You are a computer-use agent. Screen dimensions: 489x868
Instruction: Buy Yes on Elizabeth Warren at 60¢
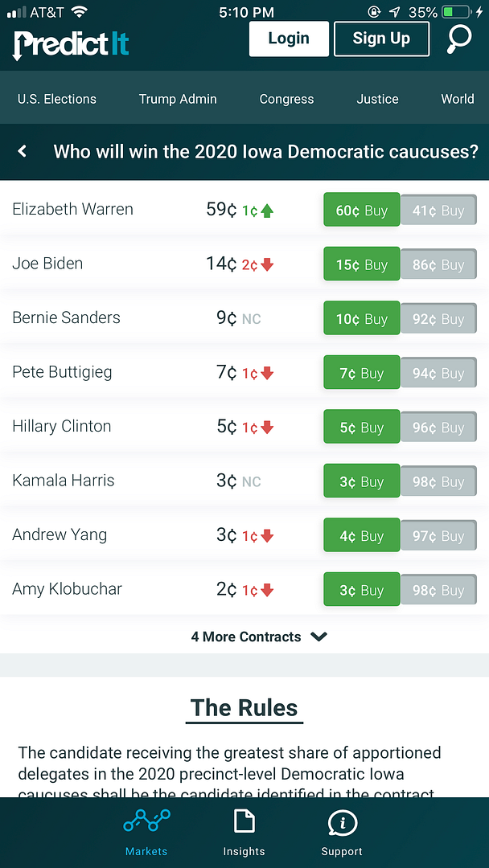(x=361, y=211)
